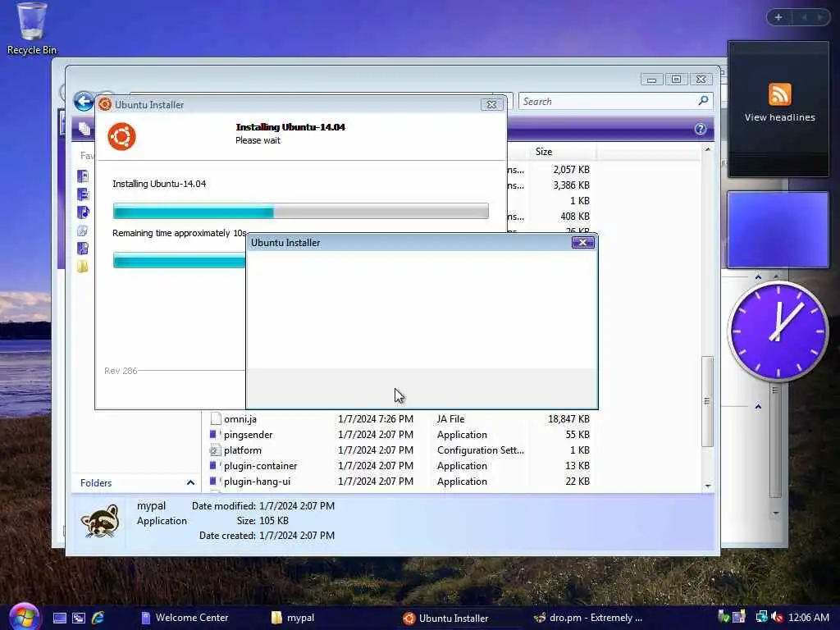Viewport: 840px width, 630px height.
Task: Click the Organize icon on Explorer command bar
Action: tap(84, 129)
